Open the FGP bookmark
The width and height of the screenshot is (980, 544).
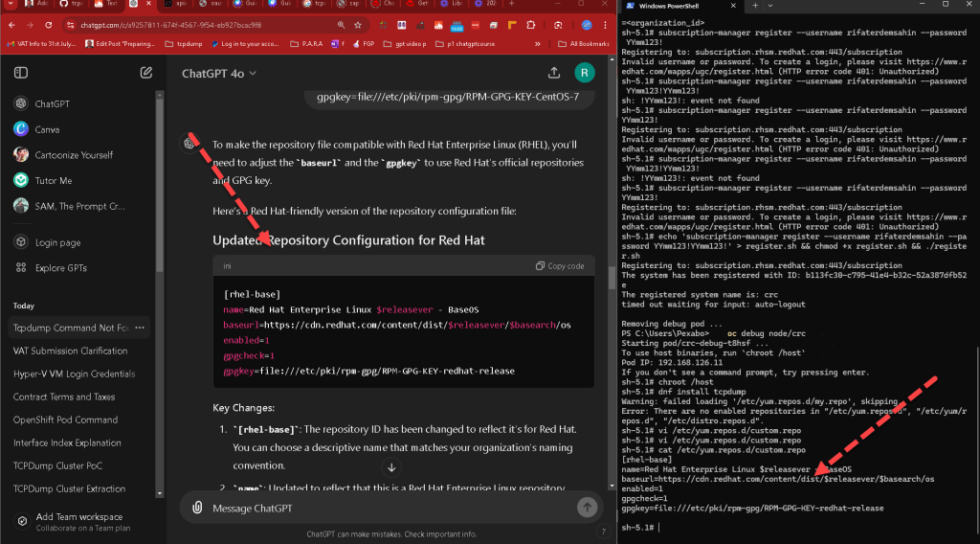(x=364, y=44)
